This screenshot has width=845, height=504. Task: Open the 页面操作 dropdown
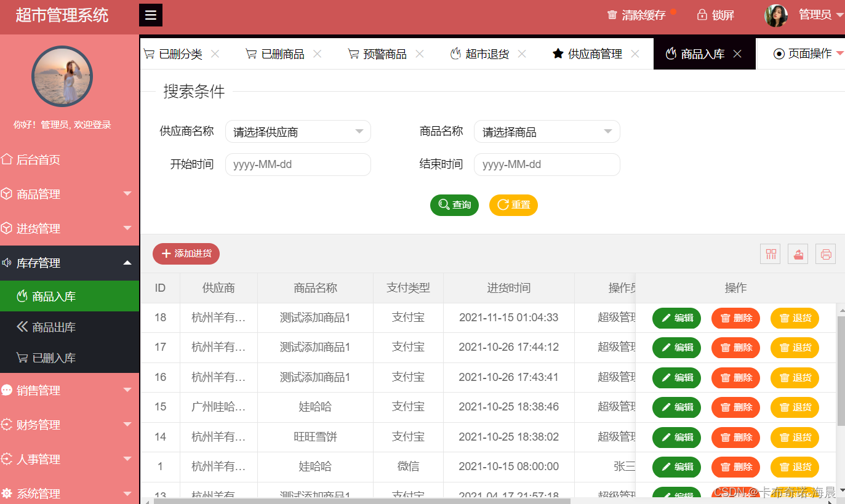coord(809,54)
